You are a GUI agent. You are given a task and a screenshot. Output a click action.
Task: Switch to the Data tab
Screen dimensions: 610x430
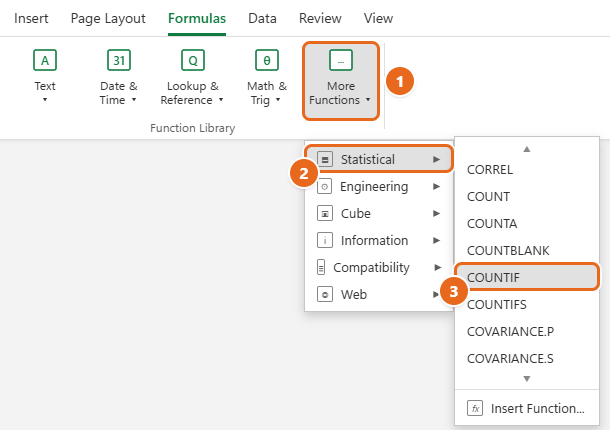(x=262, y=18)
